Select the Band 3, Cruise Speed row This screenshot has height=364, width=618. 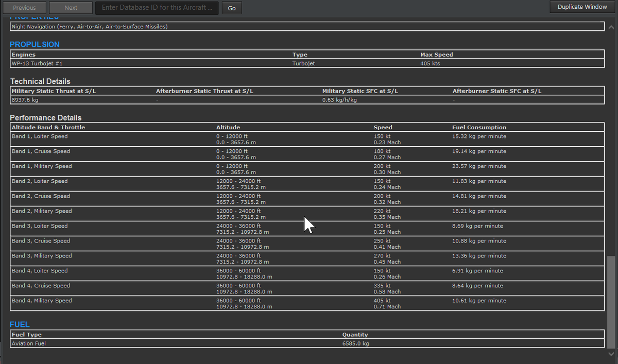307,244
